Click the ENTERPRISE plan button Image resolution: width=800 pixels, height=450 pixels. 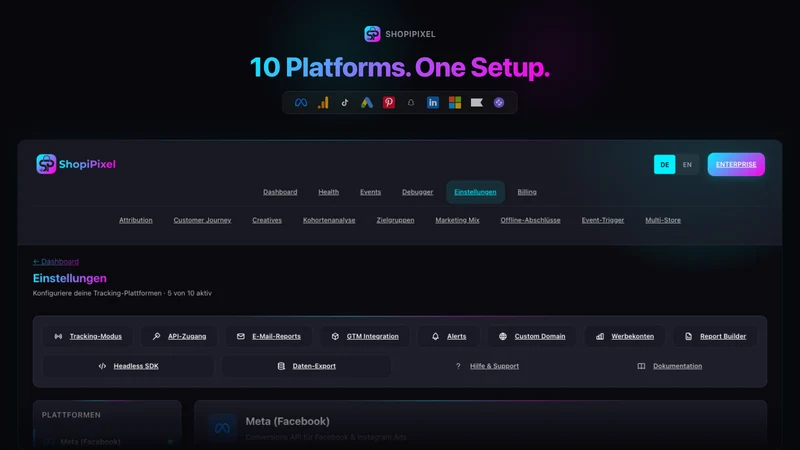coord(736,164)
